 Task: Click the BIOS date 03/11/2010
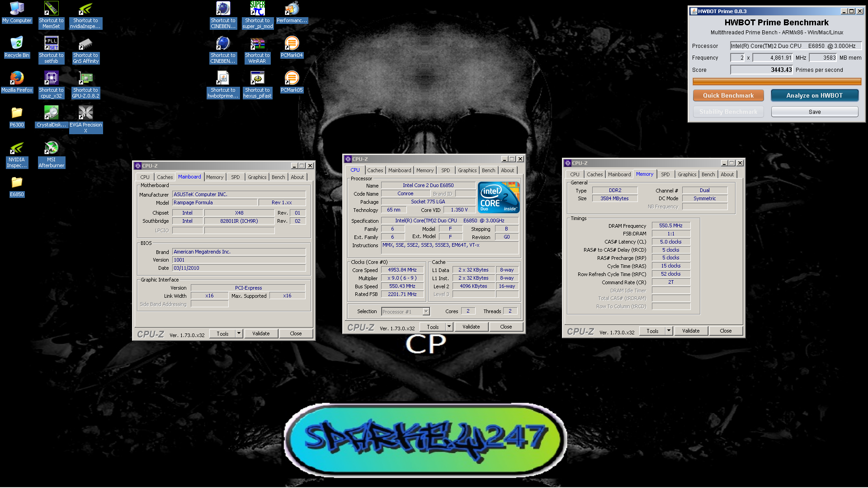coord(239,268)
